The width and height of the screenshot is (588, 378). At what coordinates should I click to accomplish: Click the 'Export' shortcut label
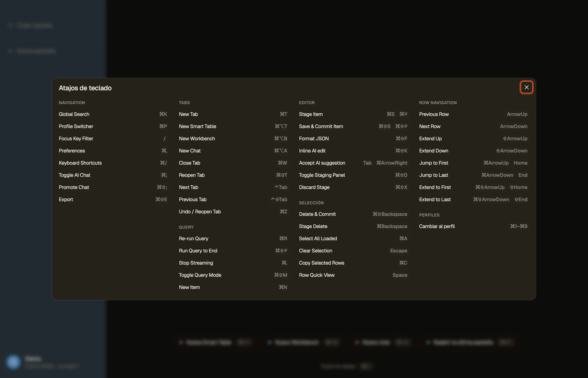click(x=66, y=199)
